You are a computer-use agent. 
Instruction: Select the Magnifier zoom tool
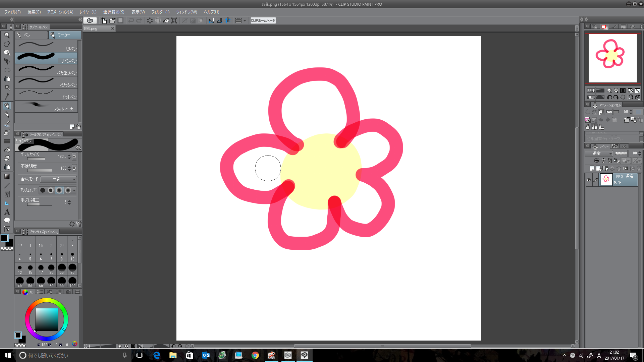point(7,35)
